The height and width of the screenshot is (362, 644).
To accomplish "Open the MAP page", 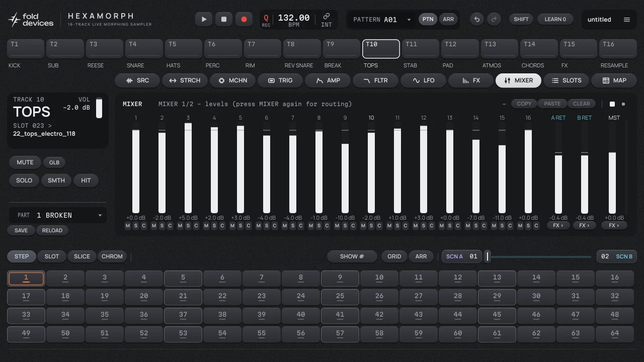I will pos(614,80).
